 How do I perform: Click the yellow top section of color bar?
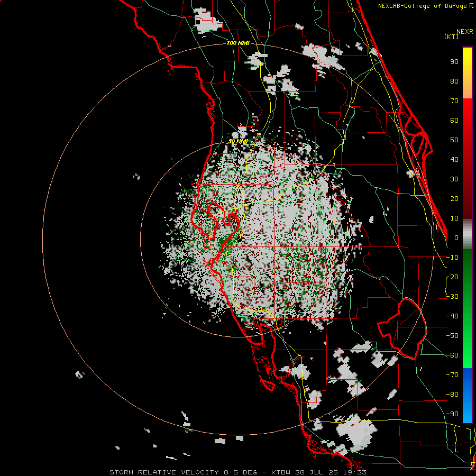coord(467,73)
